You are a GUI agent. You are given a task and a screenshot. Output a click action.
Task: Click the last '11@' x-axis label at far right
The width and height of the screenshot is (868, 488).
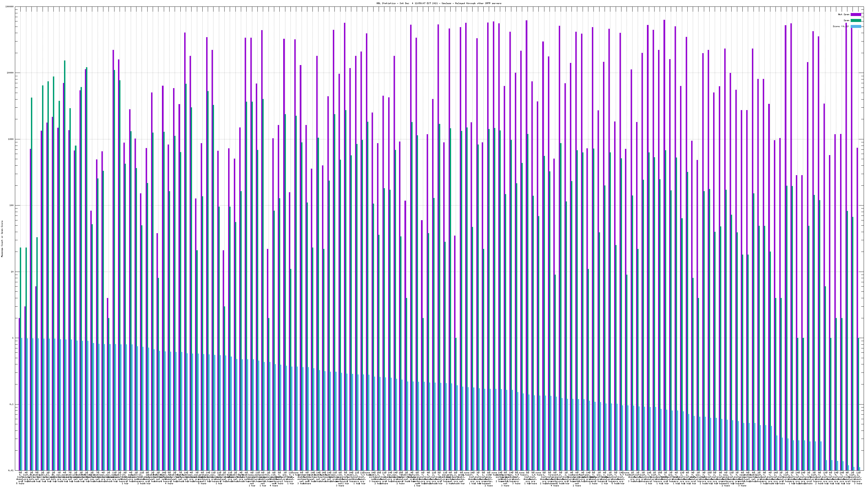click(858, 473)
